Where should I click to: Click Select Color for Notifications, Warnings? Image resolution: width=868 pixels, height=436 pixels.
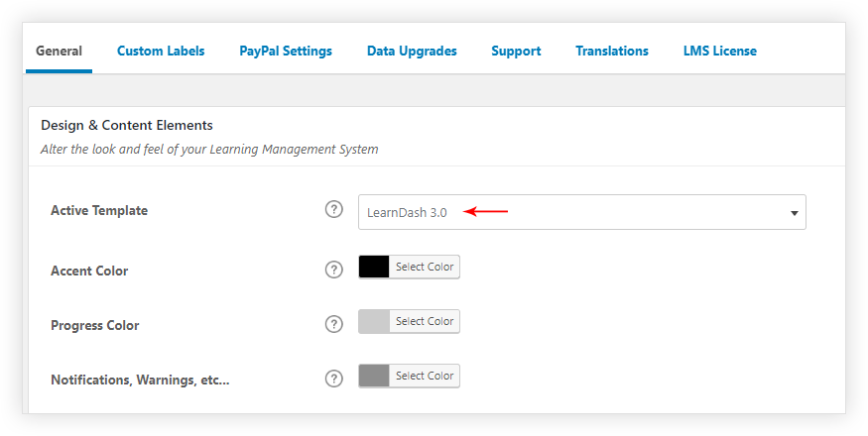tap(425, 376)
